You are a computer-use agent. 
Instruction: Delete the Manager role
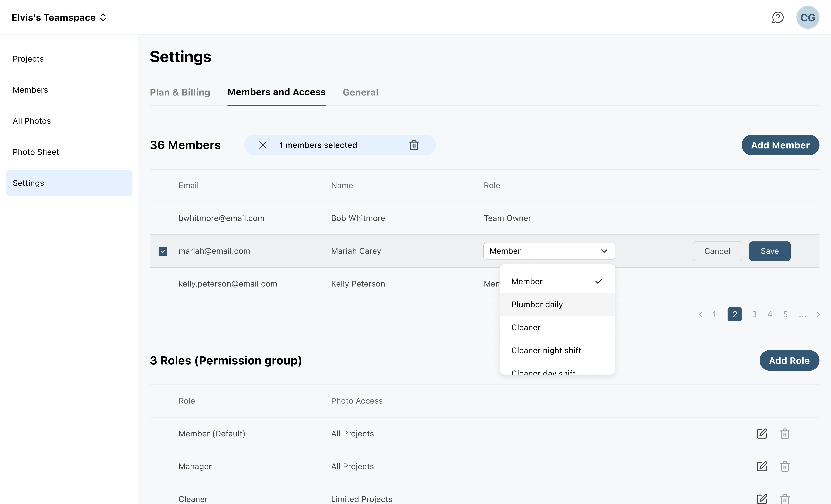pos(785,466)
